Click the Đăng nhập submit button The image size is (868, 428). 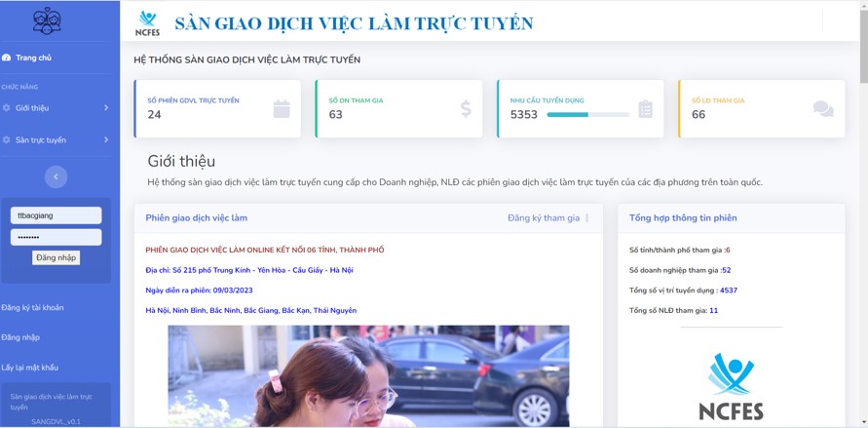click(x=56, y=257)
